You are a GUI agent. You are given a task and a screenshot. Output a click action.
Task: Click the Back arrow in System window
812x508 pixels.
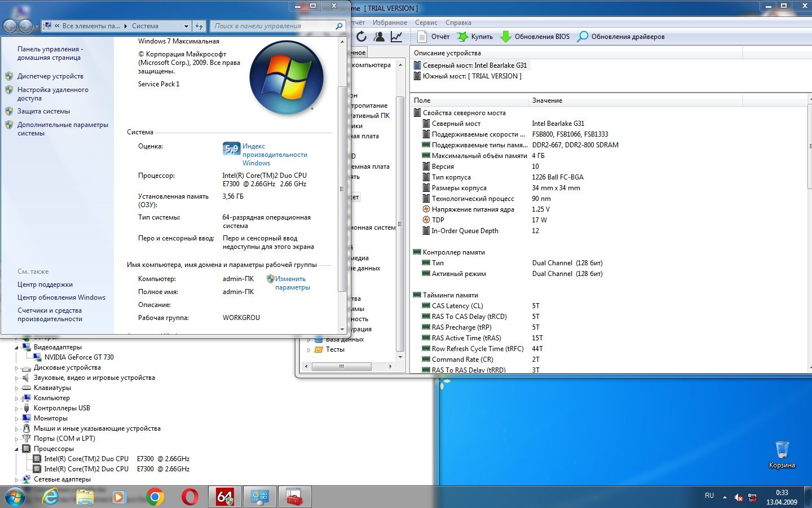(10, 26)
